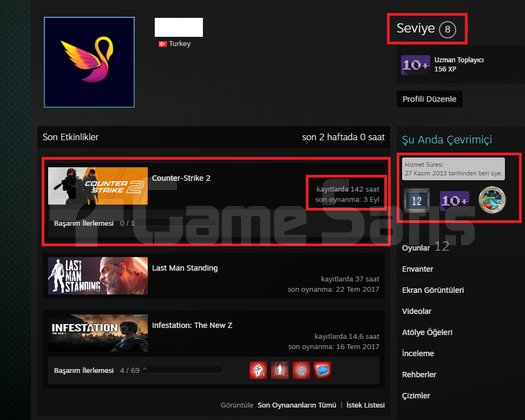Open the Son Oynananların Tümü link

coord(297,405)
